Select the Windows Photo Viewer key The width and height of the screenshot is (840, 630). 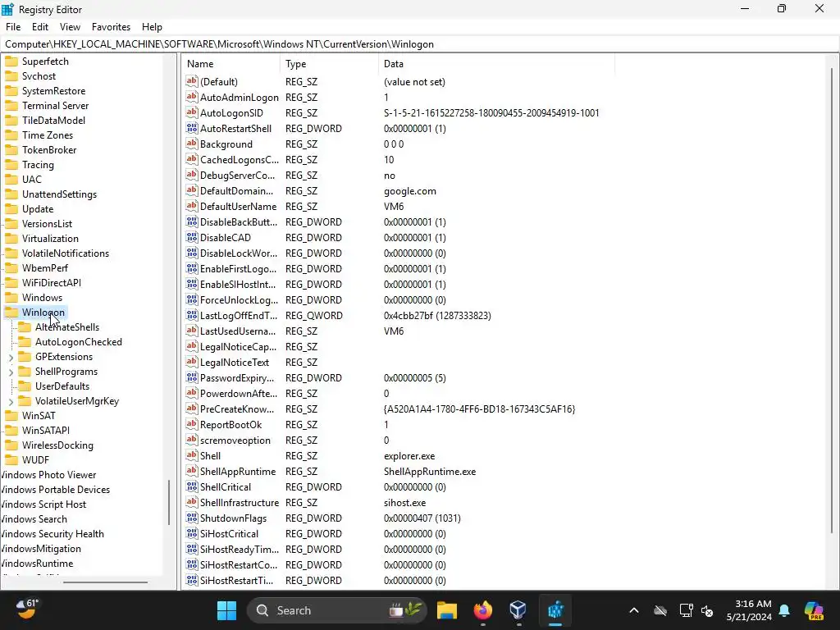[48, 475]
